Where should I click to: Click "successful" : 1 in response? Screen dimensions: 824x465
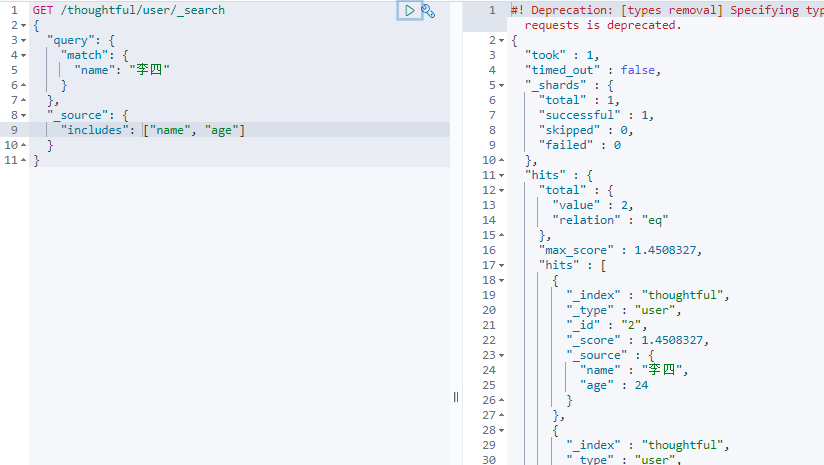[x=596, y=115]
